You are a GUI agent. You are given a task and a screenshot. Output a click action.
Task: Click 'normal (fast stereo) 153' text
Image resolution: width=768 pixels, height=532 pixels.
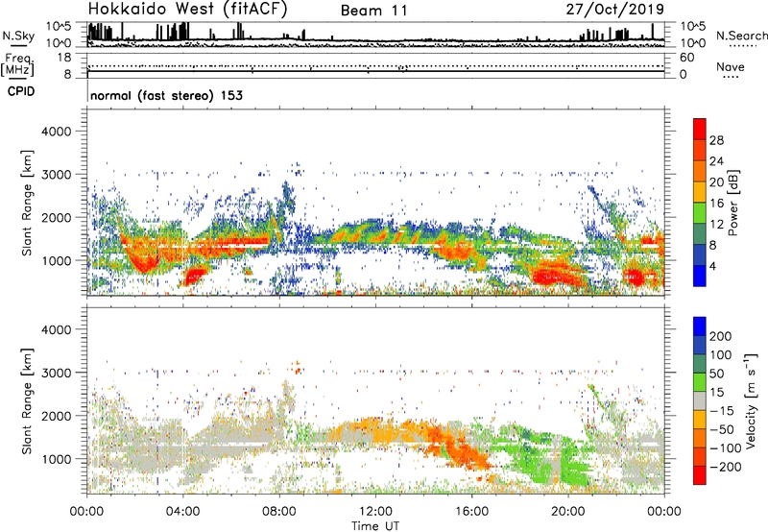tap(166, 95)
